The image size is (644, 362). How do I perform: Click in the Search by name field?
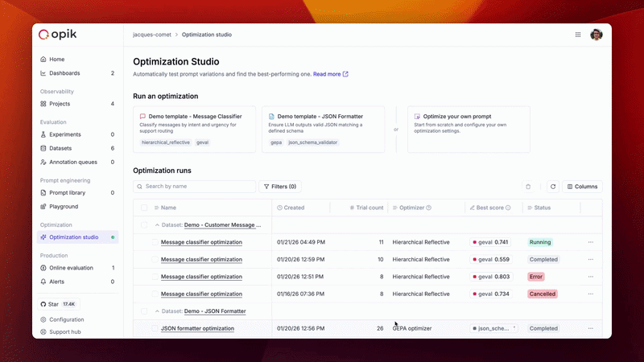pyautogui.click(x=194, y=187)
